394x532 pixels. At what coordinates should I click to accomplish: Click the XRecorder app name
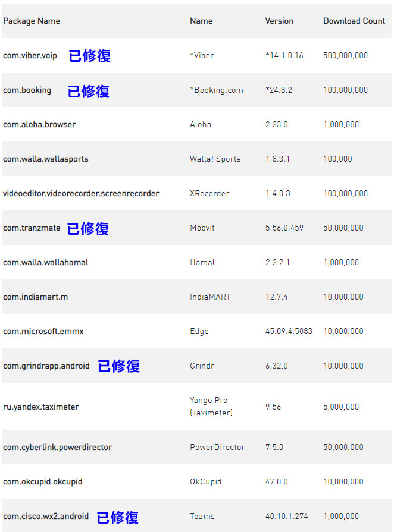tap(209, 193)
